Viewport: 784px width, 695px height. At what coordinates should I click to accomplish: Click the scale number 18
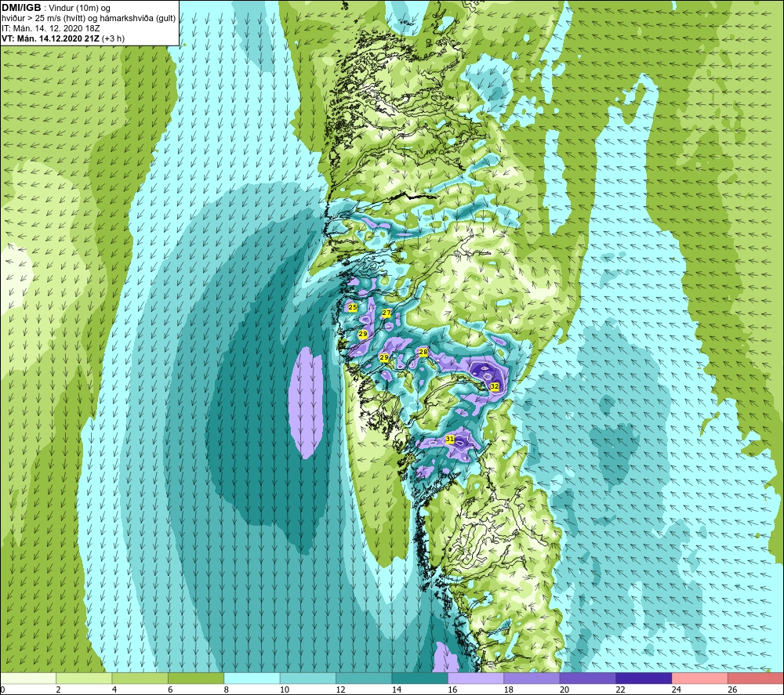point(509,690)
